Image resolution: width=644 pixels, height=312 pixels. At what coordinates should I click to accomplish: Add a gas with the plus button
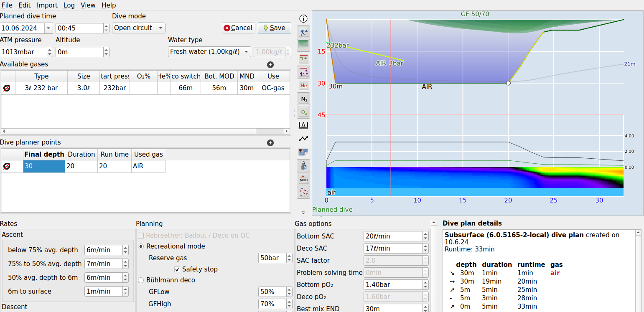(270, 65)
